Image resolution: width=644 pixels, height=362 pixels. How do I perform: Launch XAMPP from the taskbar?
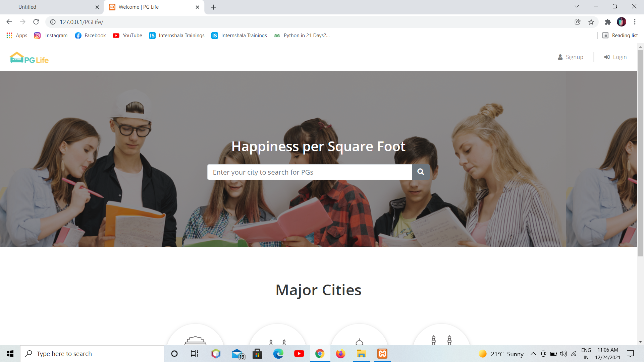[382, 353]
